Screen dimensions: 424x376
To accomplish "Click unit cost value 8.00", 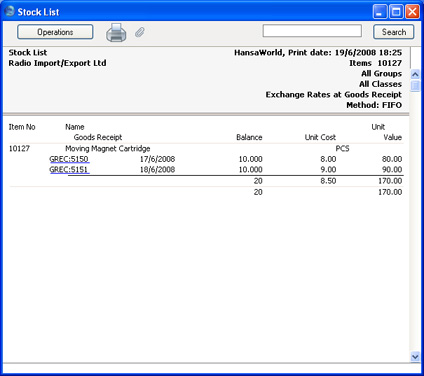I will coord(328,159).
